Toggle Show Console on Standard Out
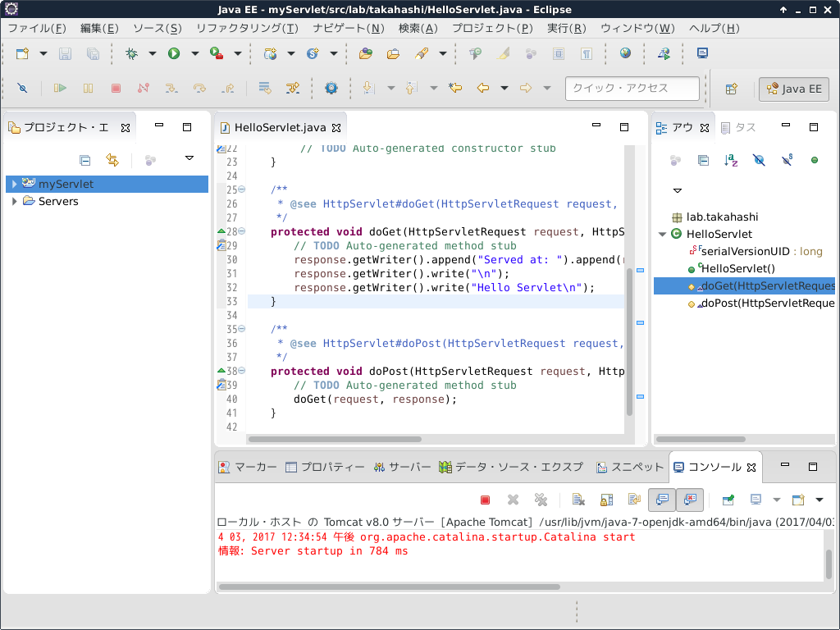Image resolution: width=840 pixels, height=630 pixels. click(662, 500)
